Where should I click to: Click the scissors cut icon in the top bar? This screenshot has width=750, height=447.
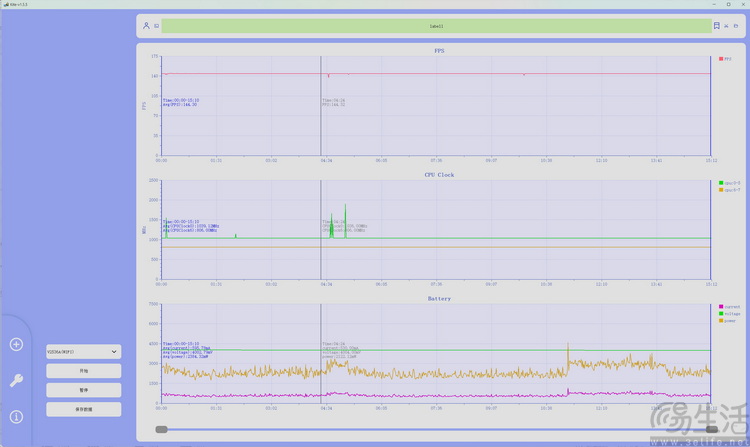[x=726, y=26]
